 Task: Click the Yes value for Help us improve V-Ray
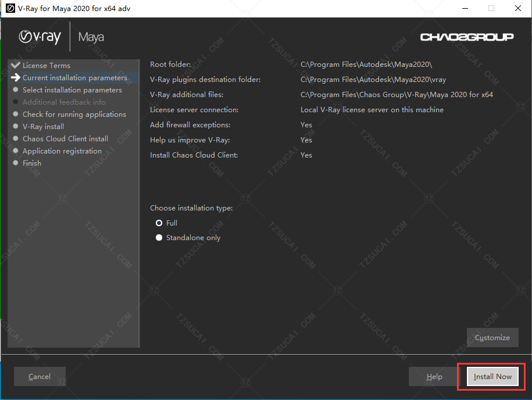click(x=306, y=140)
